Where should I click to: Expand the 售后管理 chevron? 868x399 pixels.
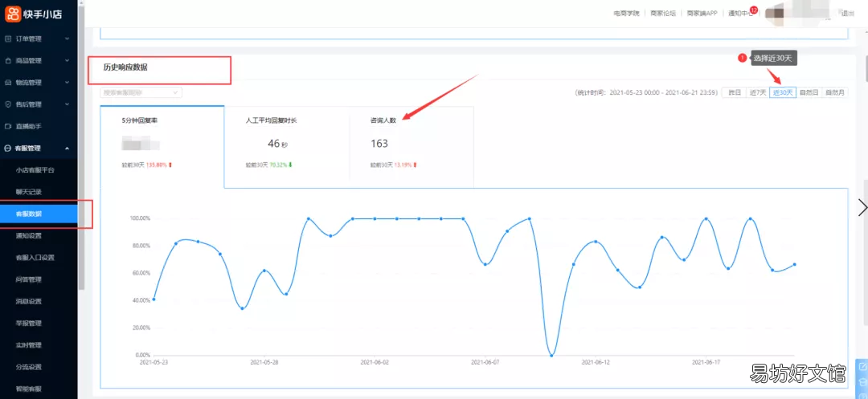(67, 104)
